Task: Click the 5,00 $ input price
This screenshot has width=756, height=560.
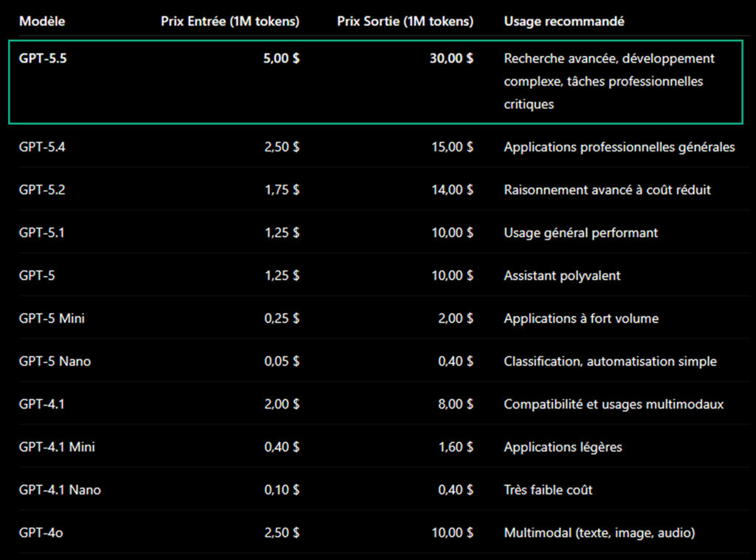Action: click(x=281, y=58)
